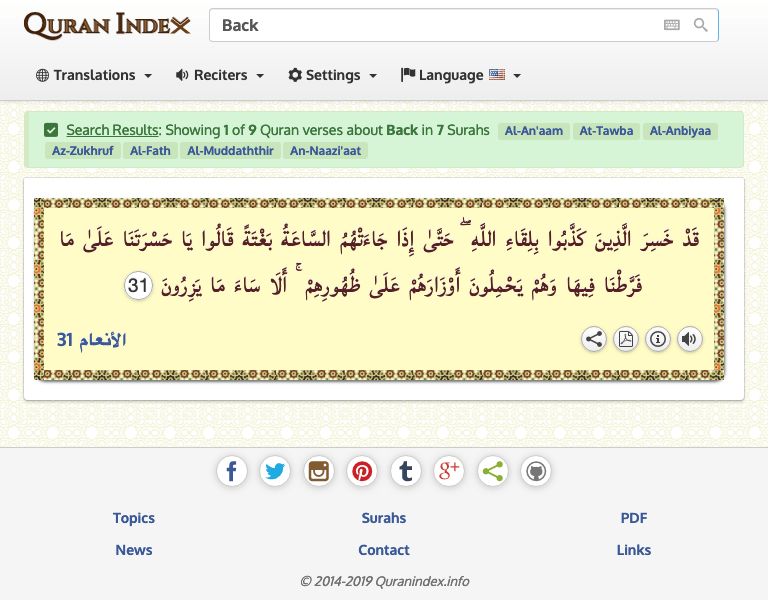
Task: Select the At-Tawba surah tag
Action: 606,131
